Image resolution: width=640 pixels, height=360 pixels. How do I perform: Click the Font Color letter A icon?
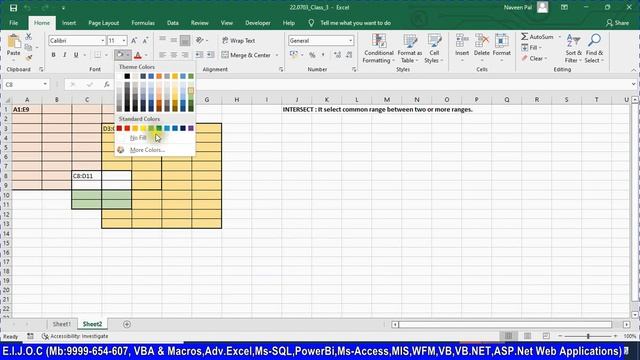(138, 55)
